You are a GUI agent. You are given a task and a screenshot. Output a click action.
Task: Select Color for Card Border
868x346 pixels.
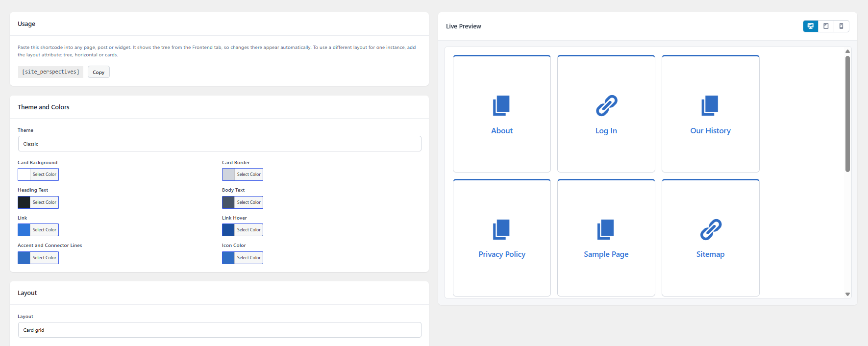(249, 174)
